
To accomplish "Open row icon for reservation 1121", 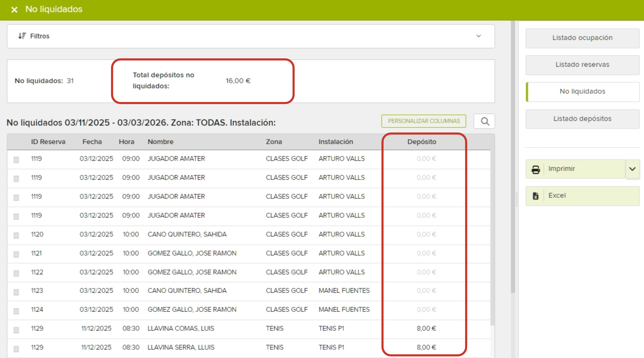I will pos(16,254).
